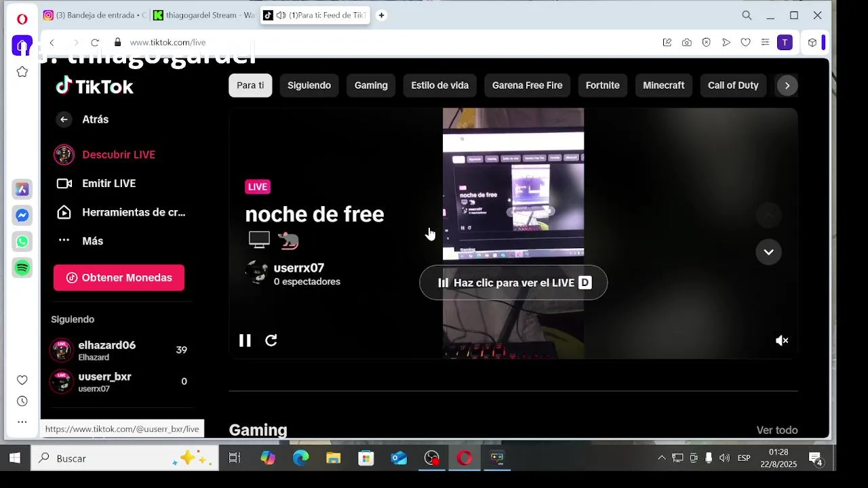The image size is (868, 488).
Task: Open a new browser tab
Action: pos(381,15)
